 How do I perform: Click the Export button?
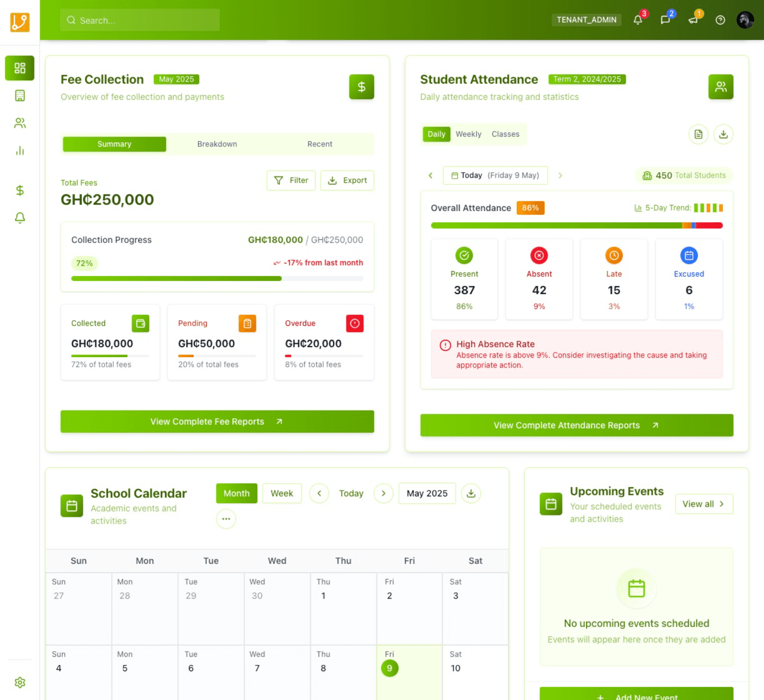pos(347,180)
